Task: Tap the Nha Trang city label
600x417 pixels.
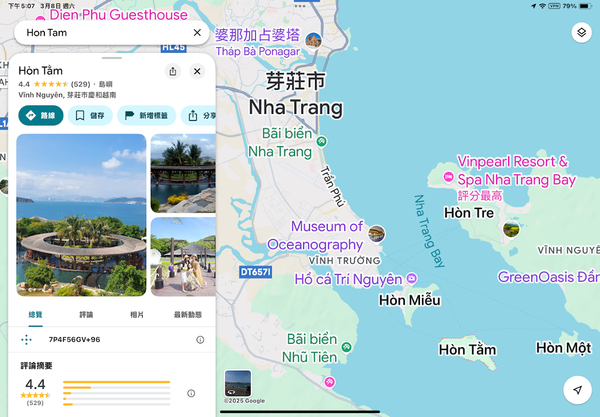Action: [x=296, y=108]
